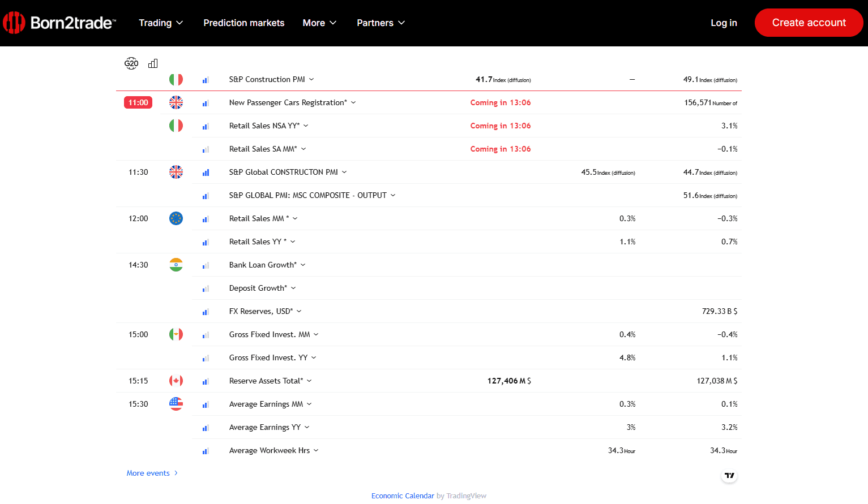
Task: Expand Reserve Assets Total event row
Action: point(309,381)
